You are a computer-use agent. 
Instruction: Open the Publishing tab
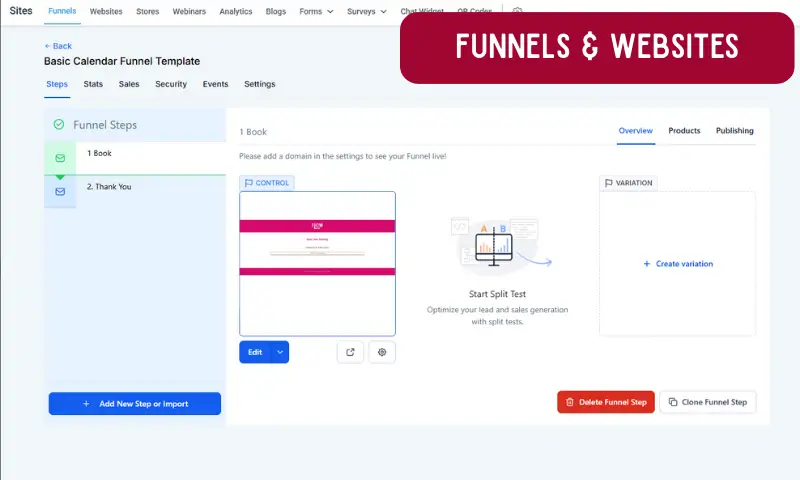point(735,131)
